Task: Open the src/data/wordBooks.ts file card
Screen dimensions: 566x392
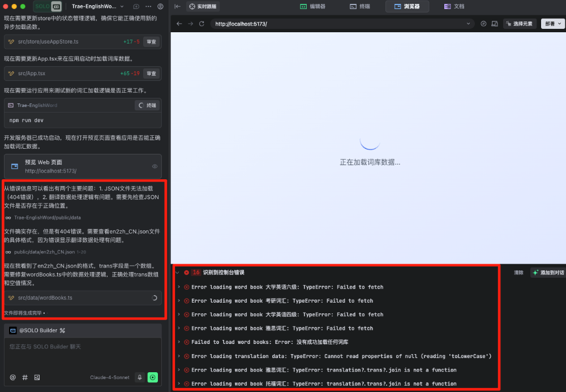Action: (x=83, y=298)
